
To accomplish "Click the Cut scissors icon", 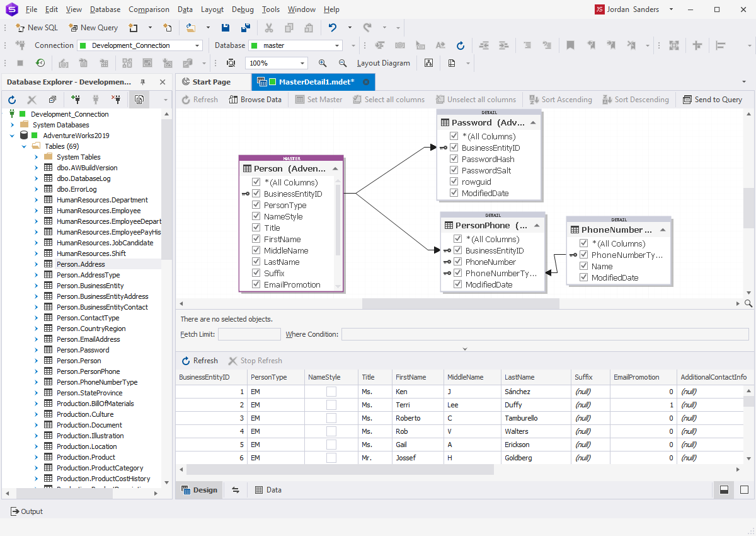I will click(x=269, y=28).
